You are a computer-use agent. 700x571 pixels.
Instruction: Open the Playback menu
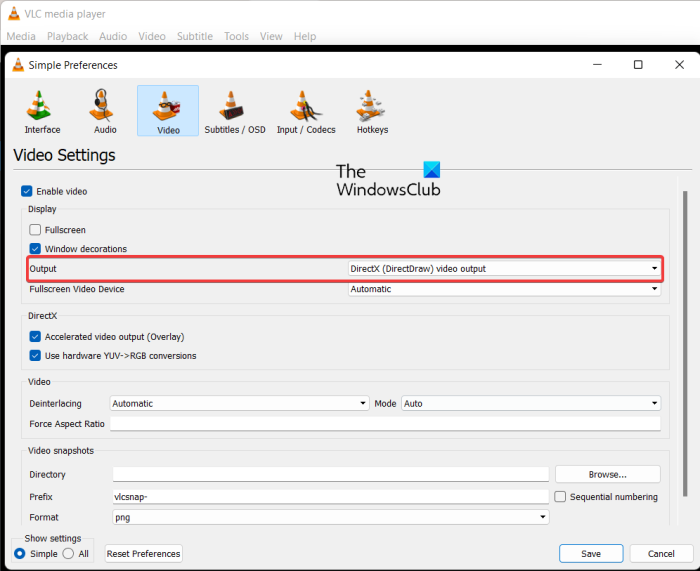point(67,36)
